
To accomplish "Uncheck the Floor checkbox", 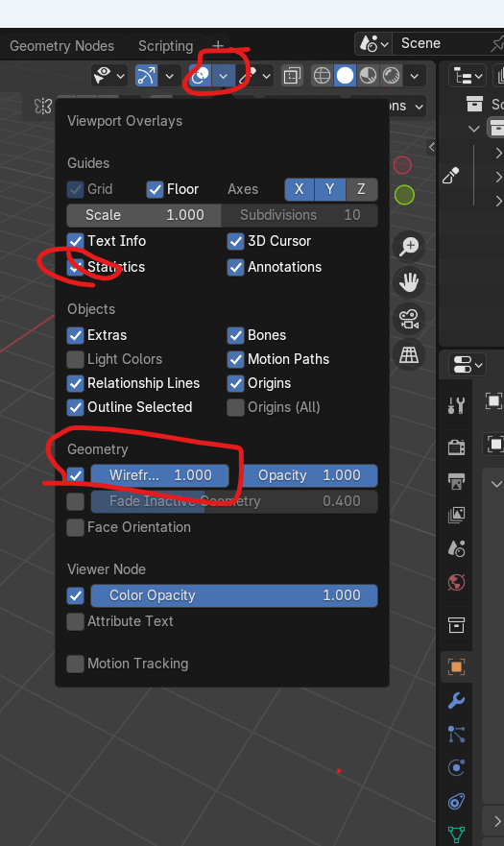I will [x=155, y=189].
